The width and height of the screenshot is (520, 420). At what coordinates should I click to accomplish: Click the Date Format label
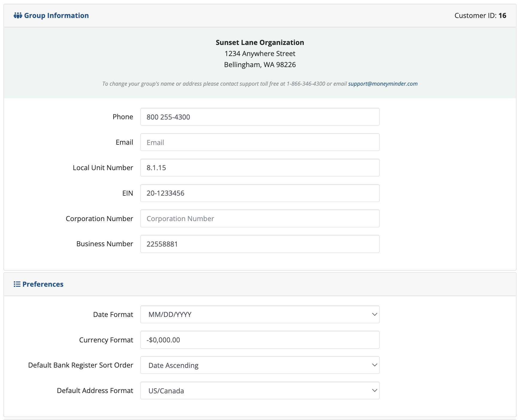(113, 315)
